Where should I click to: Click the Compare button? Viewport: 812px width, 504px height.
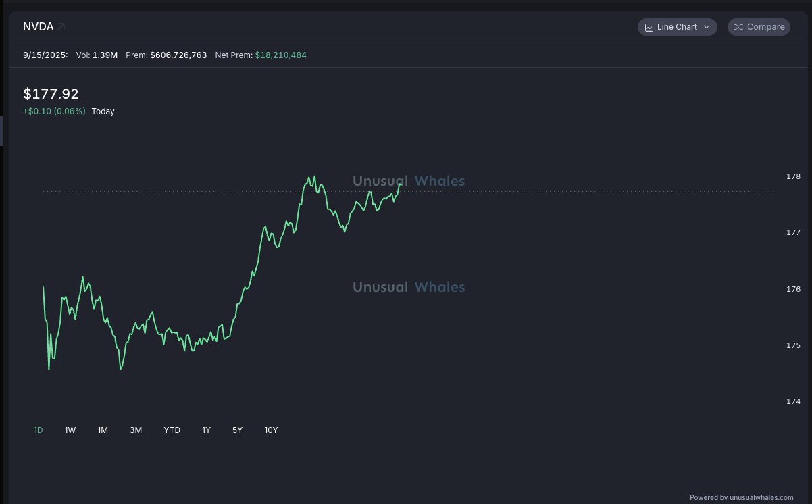(759, 26)
